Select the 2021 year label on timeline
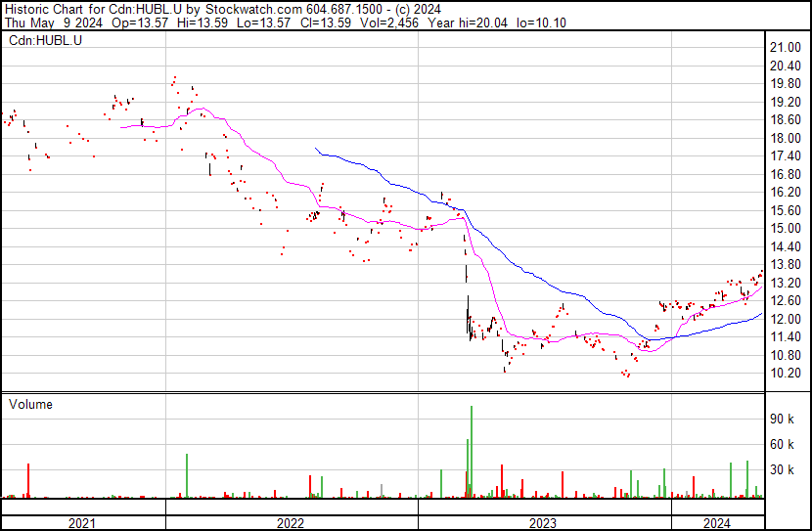 [82, 523]
